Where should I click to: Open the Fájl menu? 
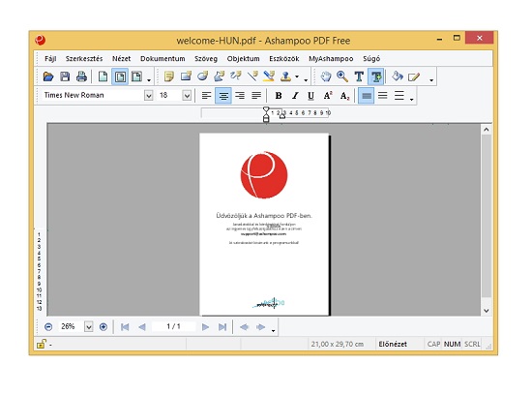(x=50, y=59)
